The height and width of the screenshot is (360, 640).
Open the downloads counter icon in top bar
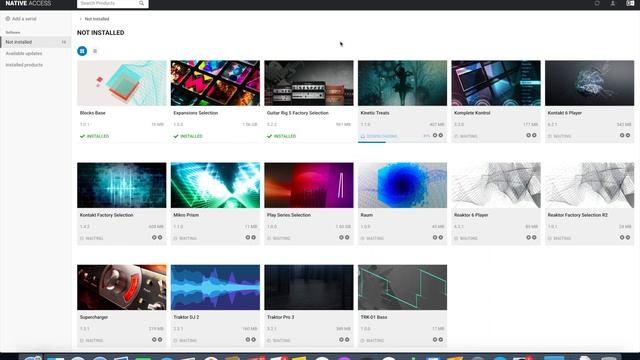click(630, 3)
